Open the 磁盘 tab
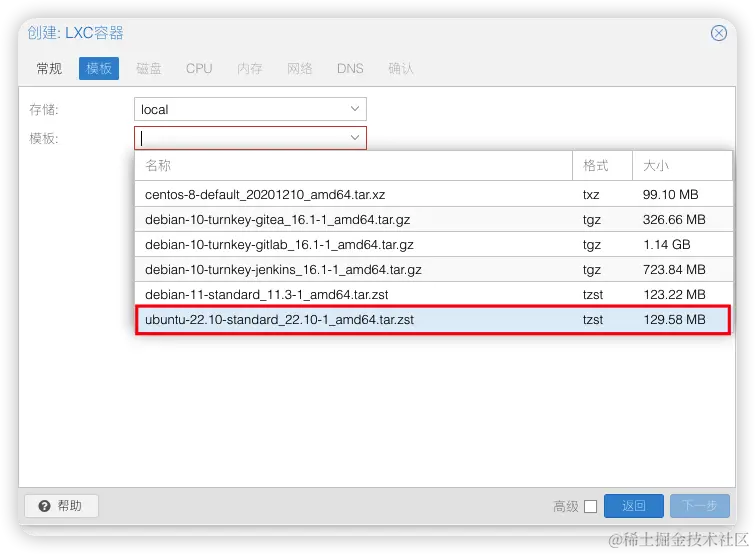Image resolution: width=755 pixels, height=554 pixels. (x=149, y=68)
